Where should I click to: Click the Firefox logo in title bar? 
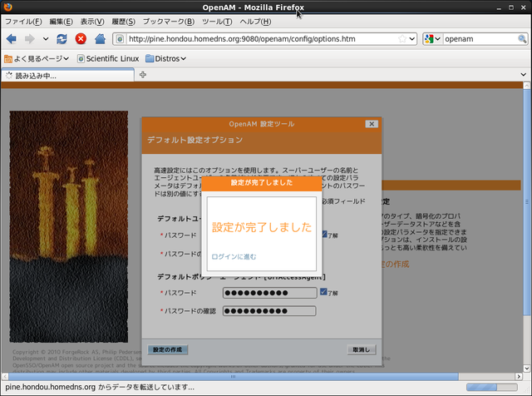pyautogui.click(x=7, y=7)
